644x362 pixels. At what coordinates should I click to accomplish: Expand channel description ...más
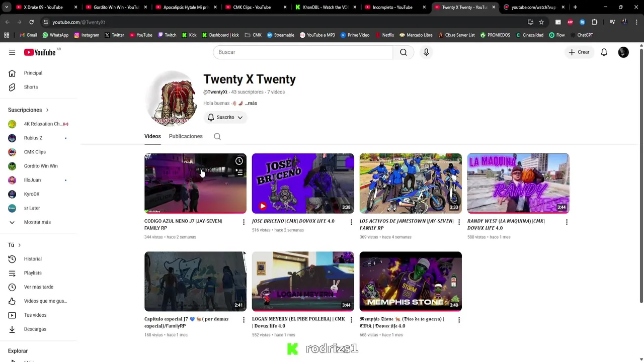tap(251, 103)
